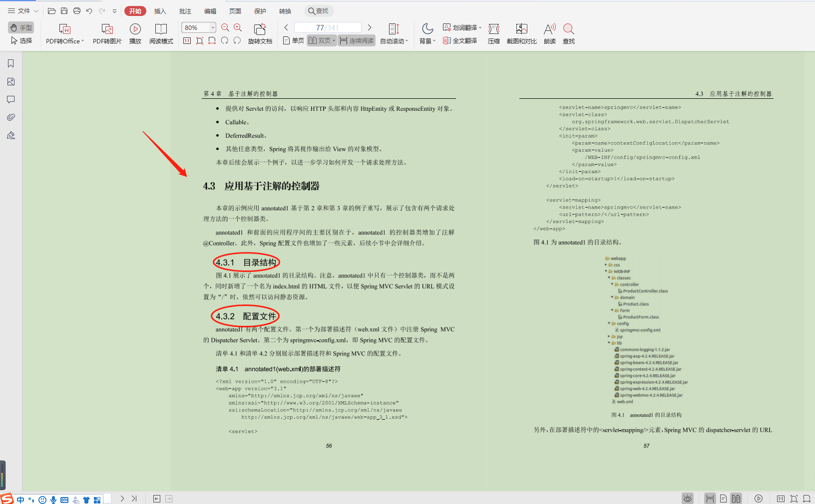Activate the 选择 selection tool
The width and height of the screenshot is (815, 504).
click(x=21, y=40)
